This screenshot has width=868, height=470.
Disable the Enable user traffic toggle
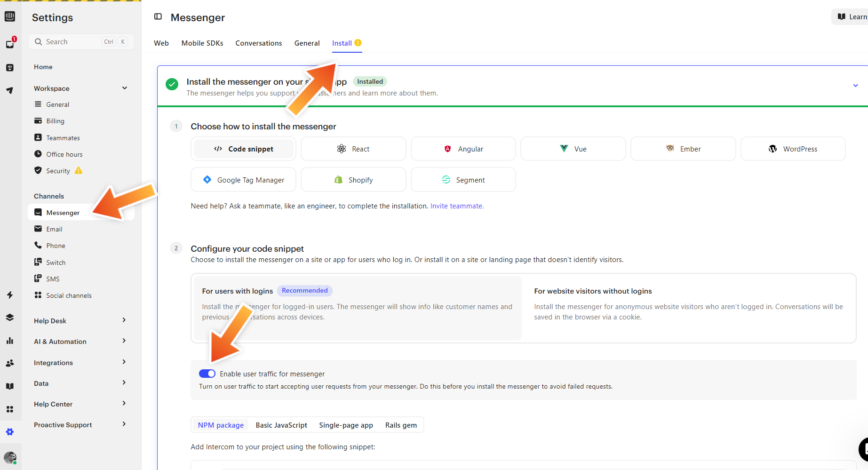(207, 374)
